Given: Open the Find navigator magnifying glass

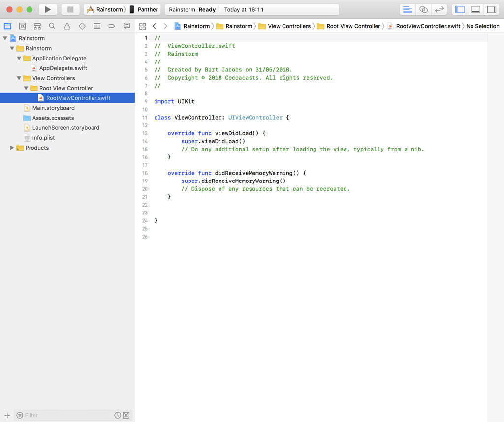Looking at the screenshot, I should pyautogui.click(x=52, y=26).
